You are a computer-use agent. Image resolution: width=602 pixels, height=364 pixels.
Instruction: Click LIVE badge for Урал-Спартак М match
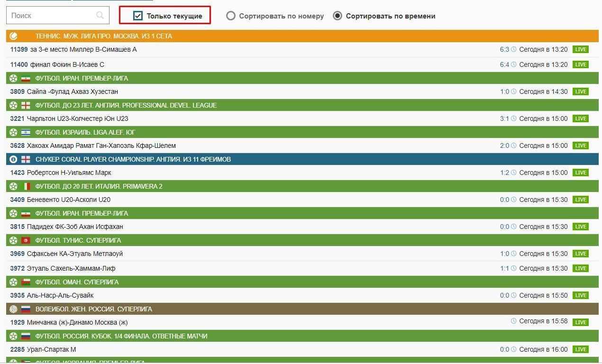pos(581,349)
